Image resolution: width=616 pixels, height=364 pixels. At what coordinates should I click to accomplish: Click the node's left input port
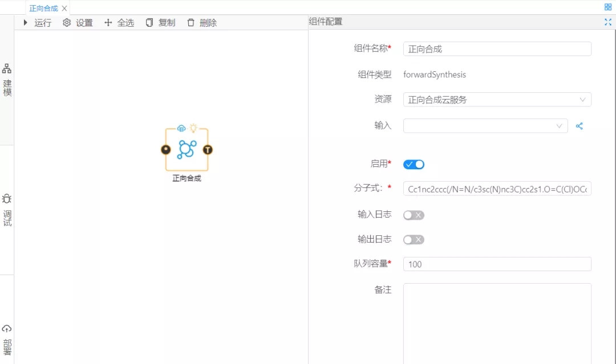point(165,150)
